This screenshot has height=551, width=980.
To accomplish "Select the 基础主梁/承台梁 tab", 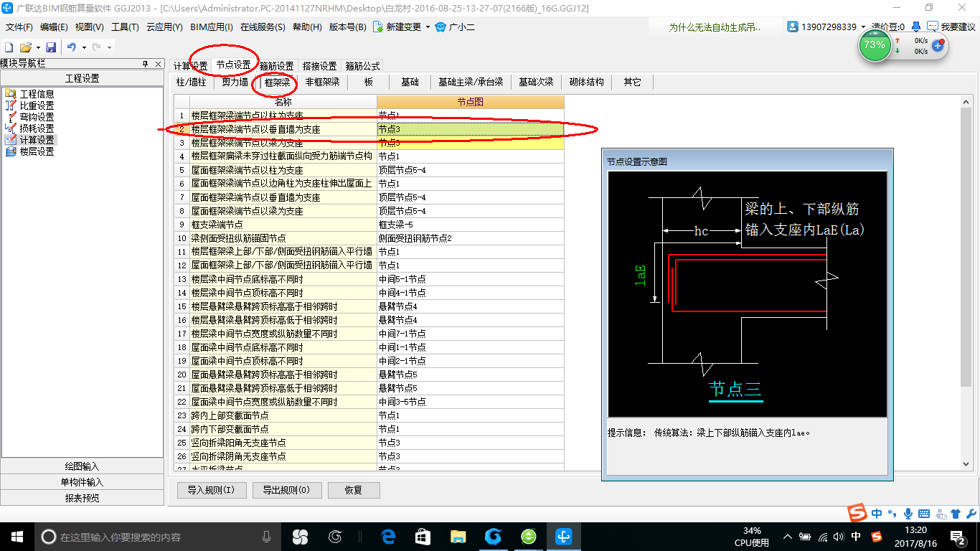I will pos(471,82).
